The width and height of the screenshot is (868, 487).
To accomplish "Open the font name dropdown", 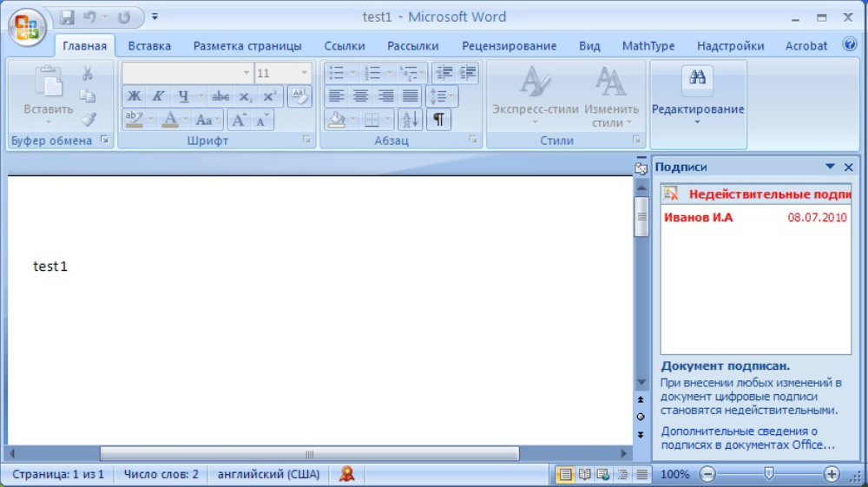I will [x=247, y=73].
